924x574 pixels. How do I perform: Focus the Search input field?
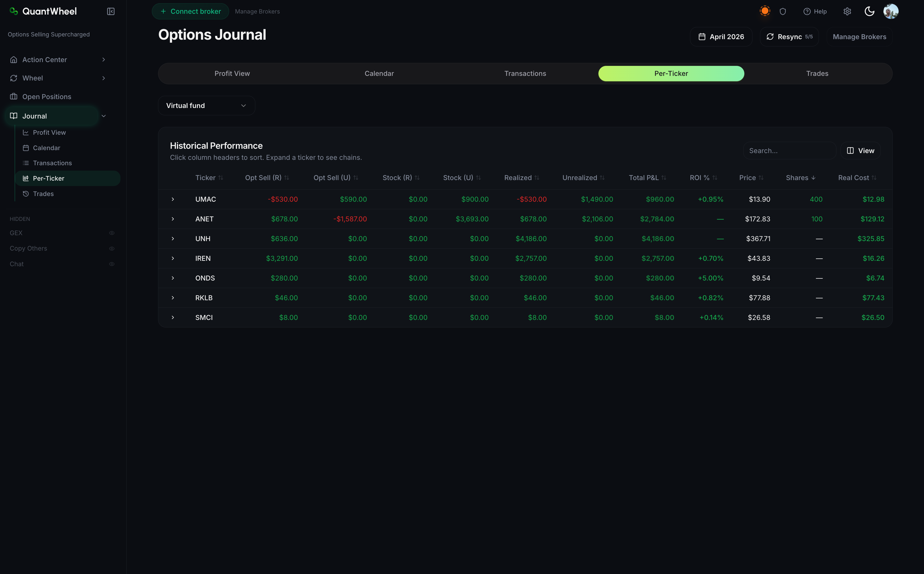789,151
